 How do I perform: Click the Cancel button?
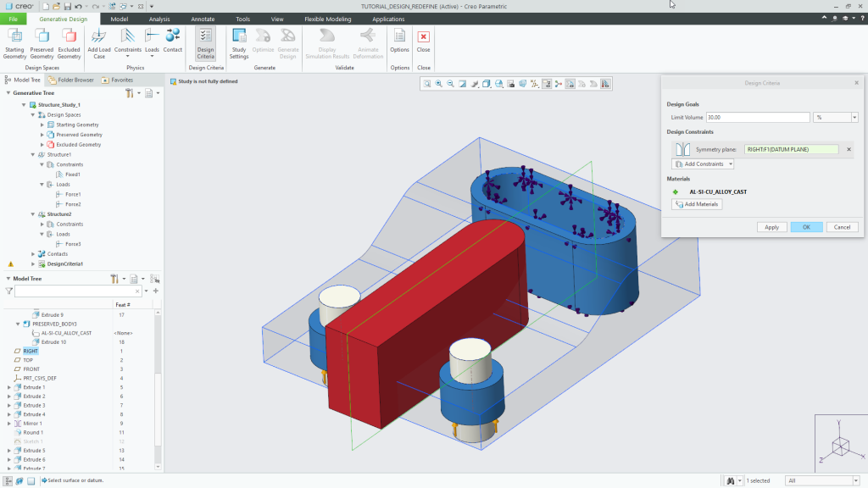pyautogui.click(x=842, y=227)
